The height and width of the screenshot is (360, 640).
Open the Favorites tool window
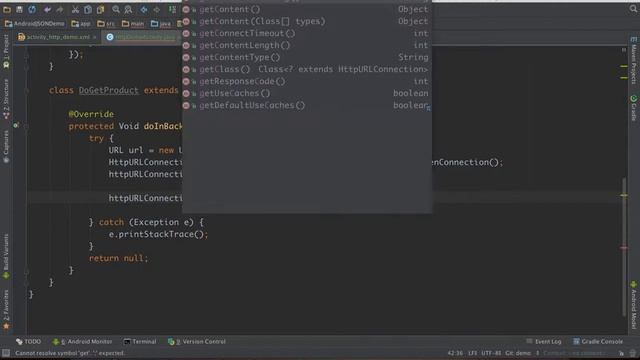(x=6, y=309)
